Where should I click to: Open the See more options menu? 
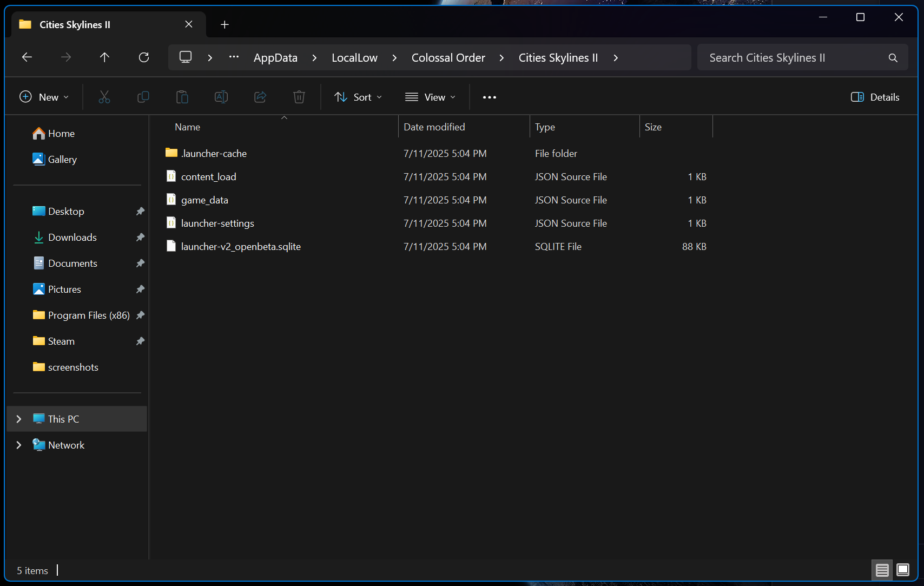click(490, 97)
